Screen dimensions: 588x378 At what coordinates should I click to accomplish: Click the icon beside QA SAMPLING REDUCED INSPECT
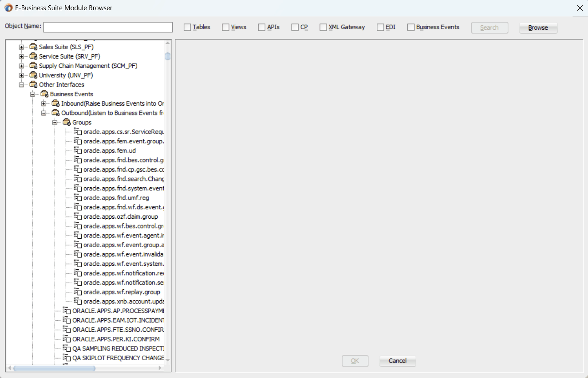pos(67,348)
